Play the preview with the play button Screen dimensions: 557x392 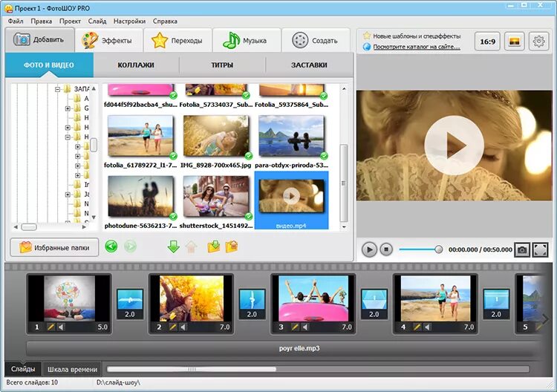tap(369, 249)
